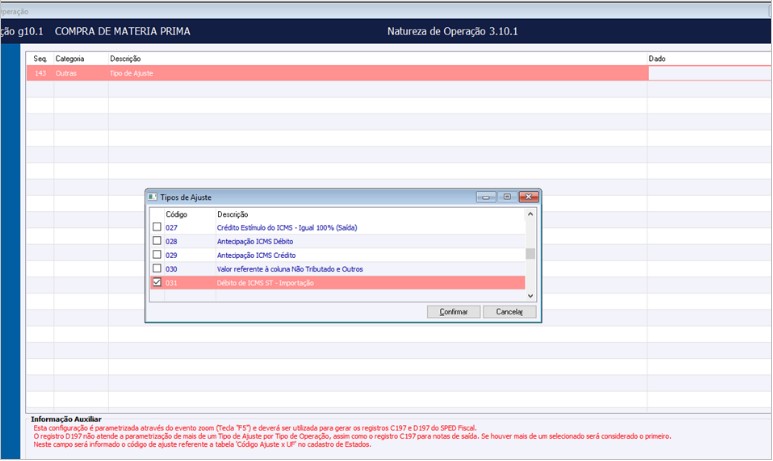Image resolution: width=773 pixels, height=461 pixels.
Task: Click the Cancelar button
Action: tap(509, 312)
